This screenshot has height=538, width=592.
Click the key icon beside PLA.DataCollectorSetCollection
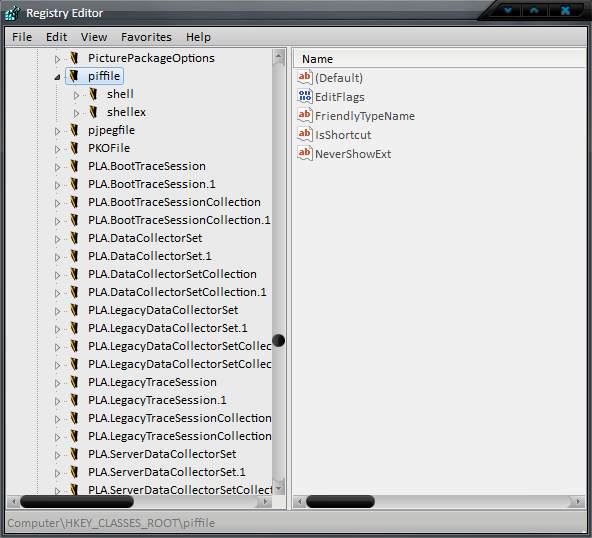point(74,274)
